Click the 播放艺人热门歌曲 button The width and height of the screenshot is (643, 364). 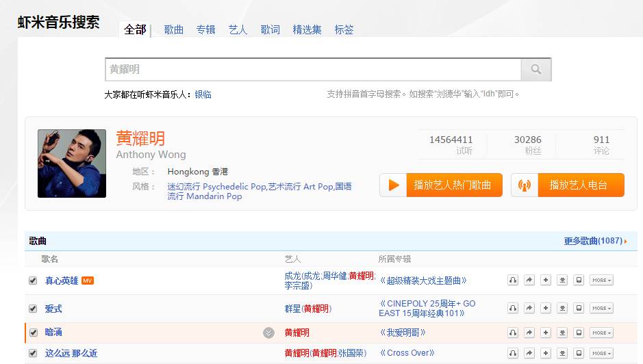441,185
